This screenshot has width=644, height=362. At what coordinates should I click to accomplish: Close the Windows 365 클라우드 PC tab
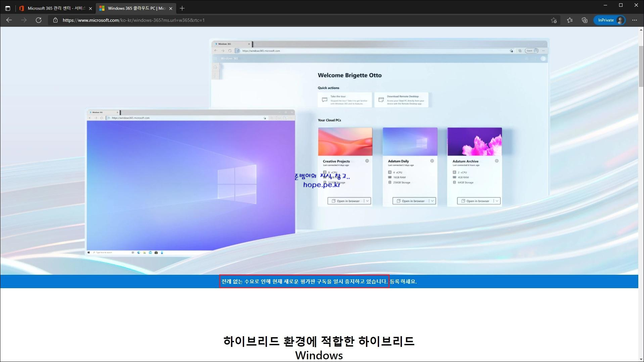click(171, 8)
